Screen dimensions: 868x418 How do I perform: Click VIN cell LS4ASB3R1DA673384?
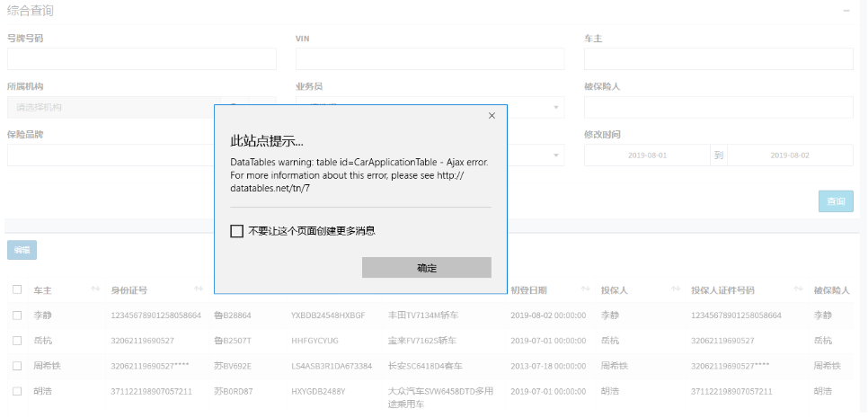click(332, 366)
